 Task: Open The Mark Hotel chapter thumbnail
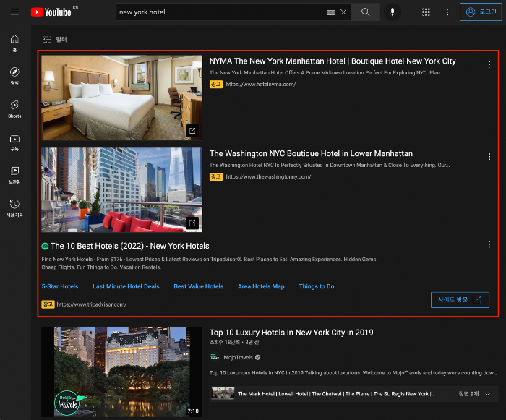(x=223, y=394)
